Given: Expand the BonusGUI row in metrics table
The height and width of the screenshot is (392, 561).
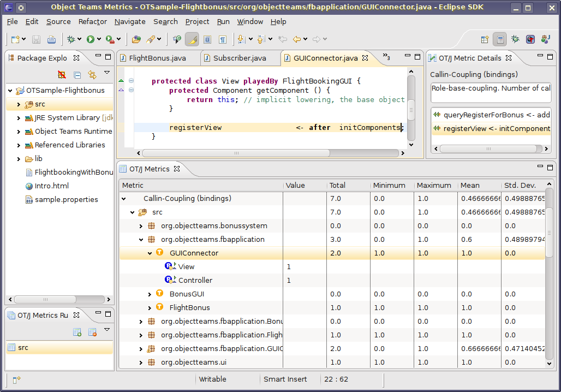Looking at the screenshot, I should pos(150,294).
